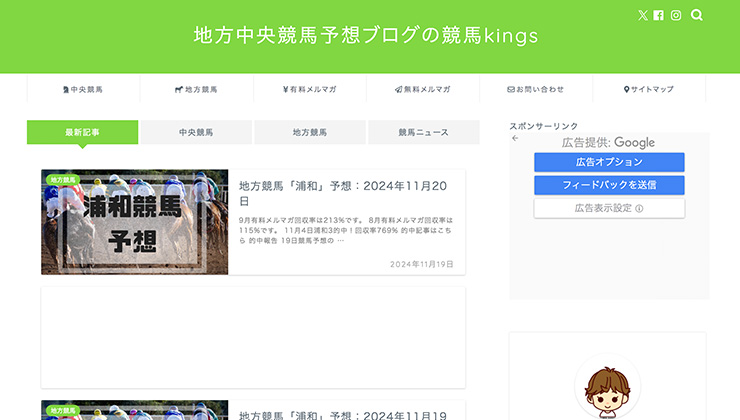Open サイトマップ navigation item
This screenshot has height=420, width=740.
click(649, 89)
